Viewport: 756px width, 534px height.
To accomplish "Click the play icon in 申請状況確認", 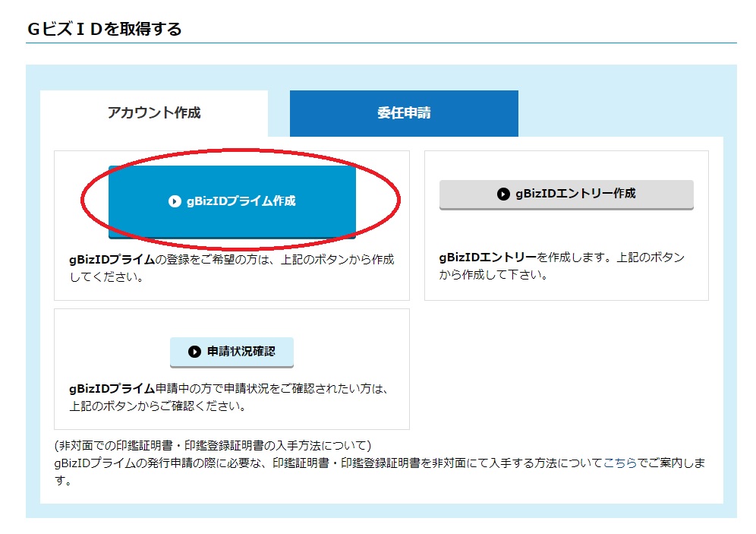I will tap(194, 352).
